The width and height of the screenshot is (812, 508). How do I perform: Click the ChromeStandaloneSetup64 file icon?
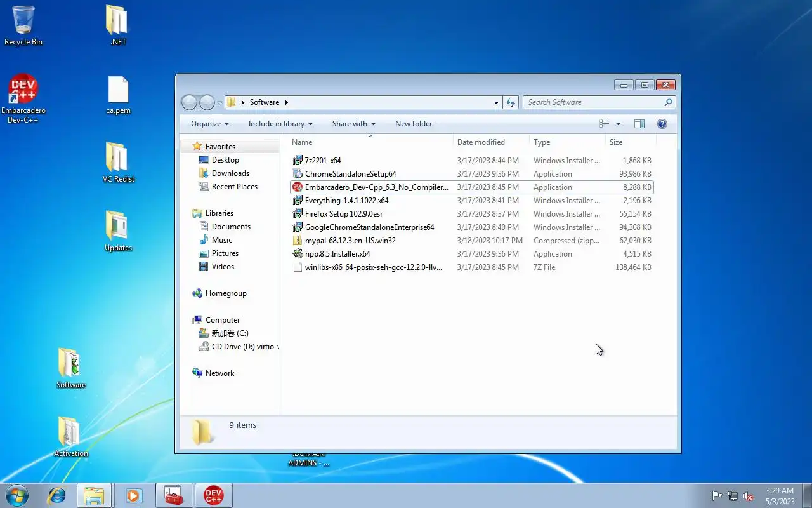coord(298,174)
